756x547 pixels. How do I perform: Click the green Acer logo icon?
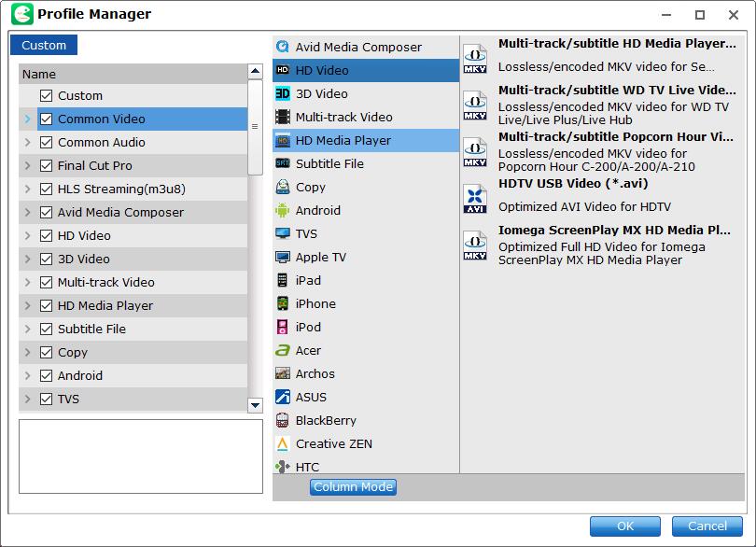click(283, 350)
